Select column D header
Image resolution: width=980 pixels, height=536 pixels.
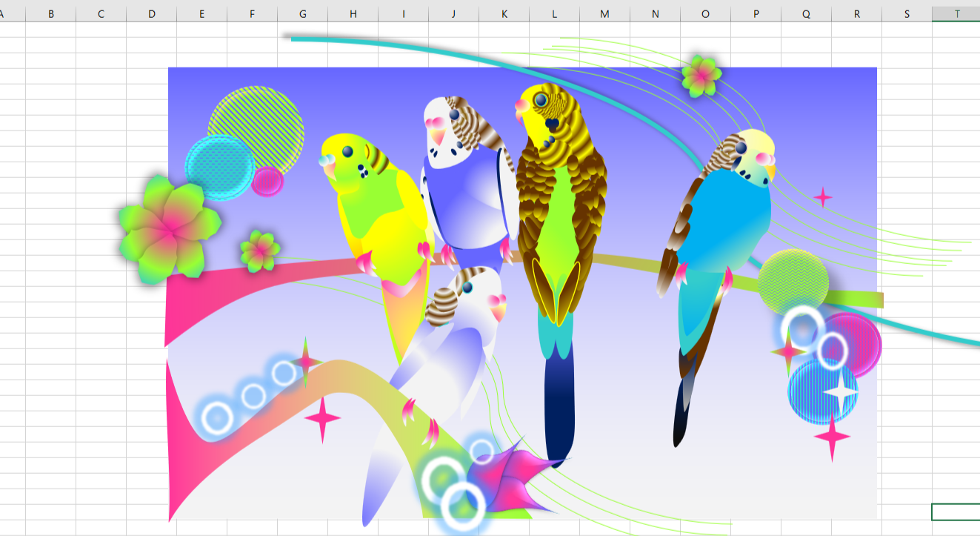[x=151, y=14]
